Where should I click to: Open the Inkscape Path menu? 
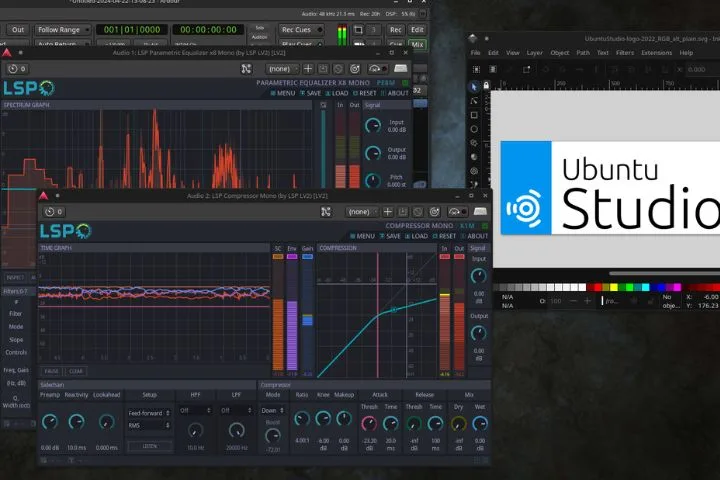tap(583, 53)
